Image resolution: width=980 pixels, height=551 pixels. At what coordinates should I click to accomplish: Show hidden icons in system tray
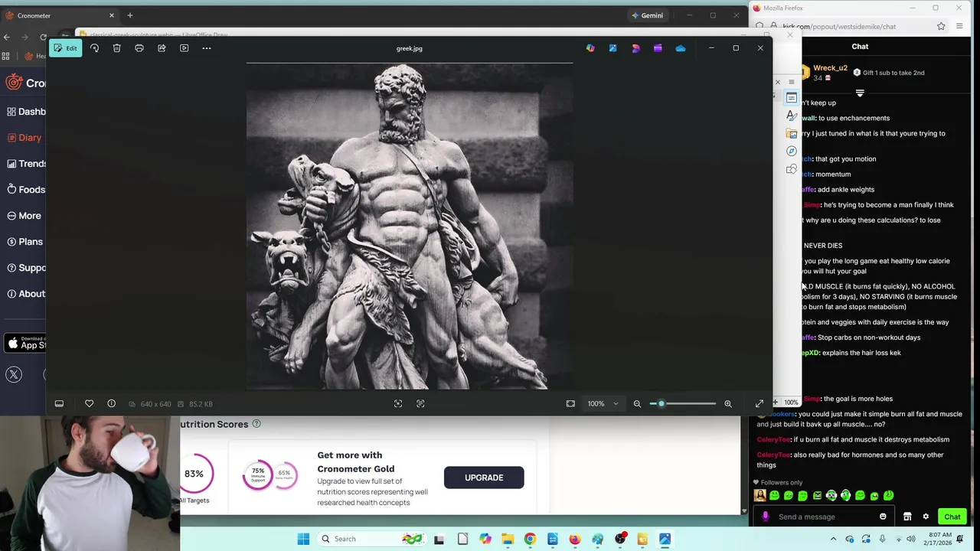click(x=834, y=539)
